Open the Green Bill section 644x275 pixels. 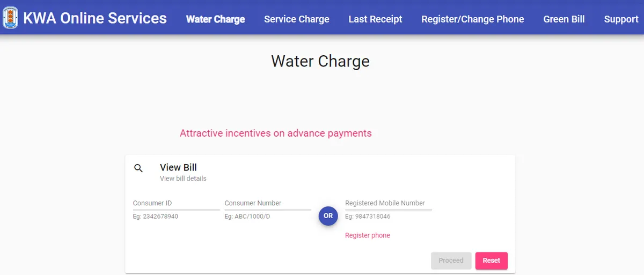[564, 19]
